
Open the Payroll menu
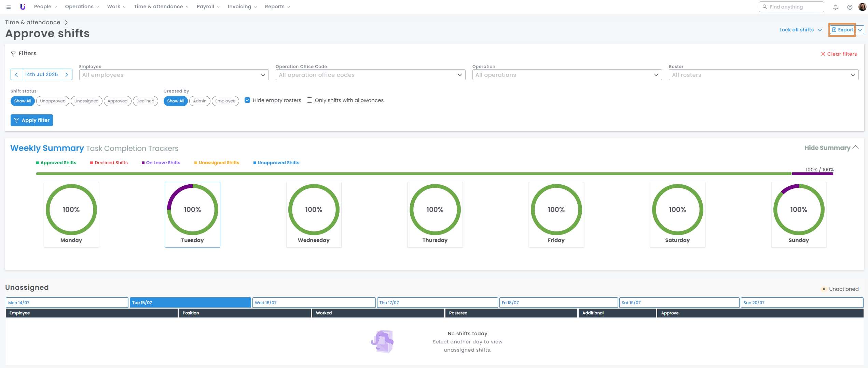click(x=208, y=6)
